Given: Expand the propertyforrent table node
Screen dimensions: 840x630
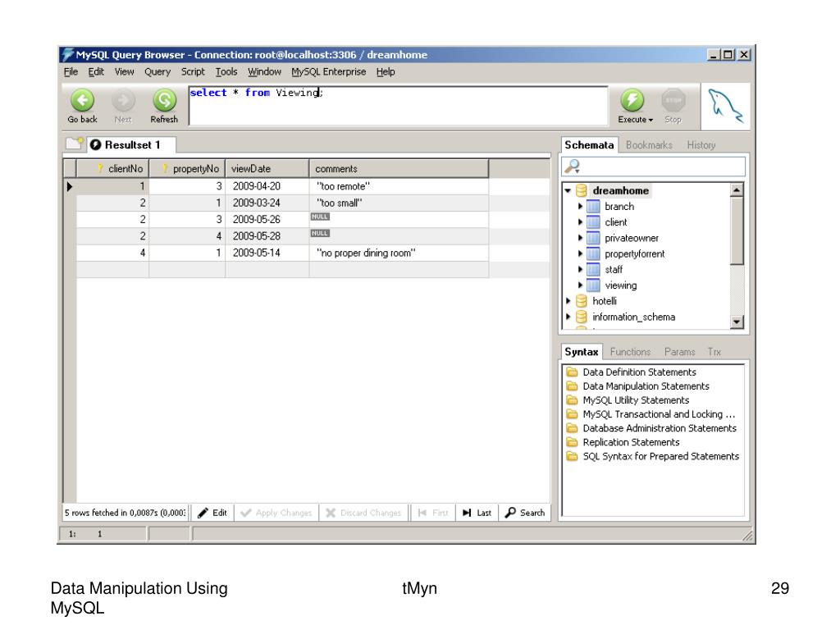Looking at the screenshot, I should 580,254.
